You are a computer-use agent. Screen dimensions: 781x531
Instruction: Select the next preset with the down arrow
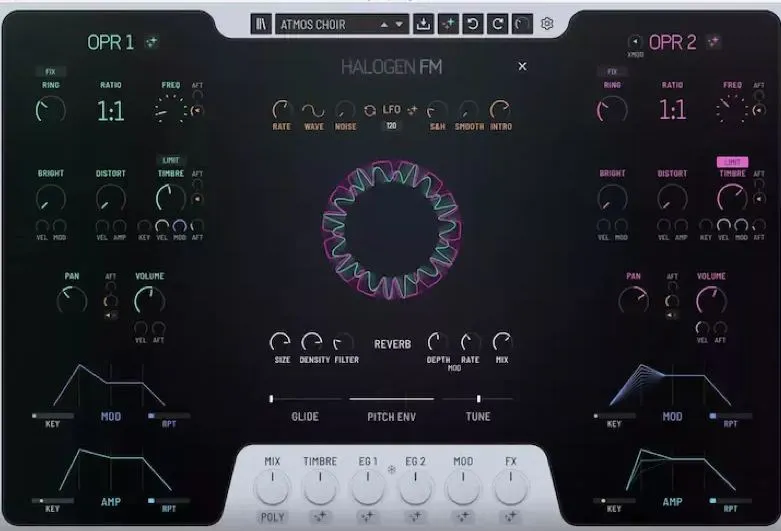tap(399, 24)
